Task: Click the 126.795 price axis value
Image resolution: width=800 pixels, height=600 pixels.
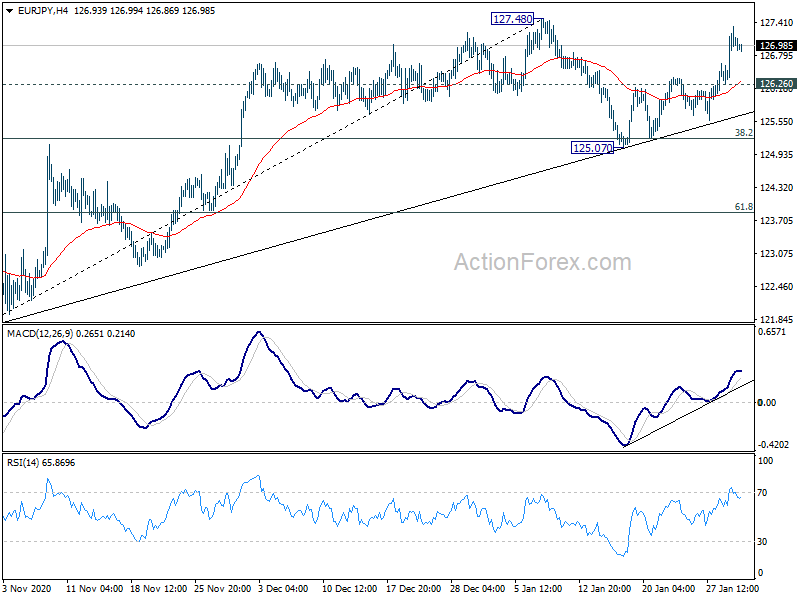Action: 777,56
